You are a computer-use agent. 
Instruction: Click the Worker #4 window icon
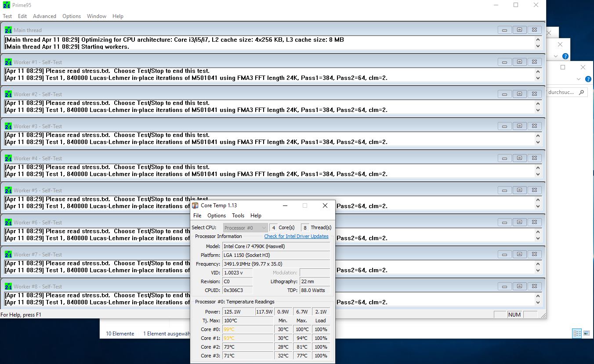[x=8, y=158]
